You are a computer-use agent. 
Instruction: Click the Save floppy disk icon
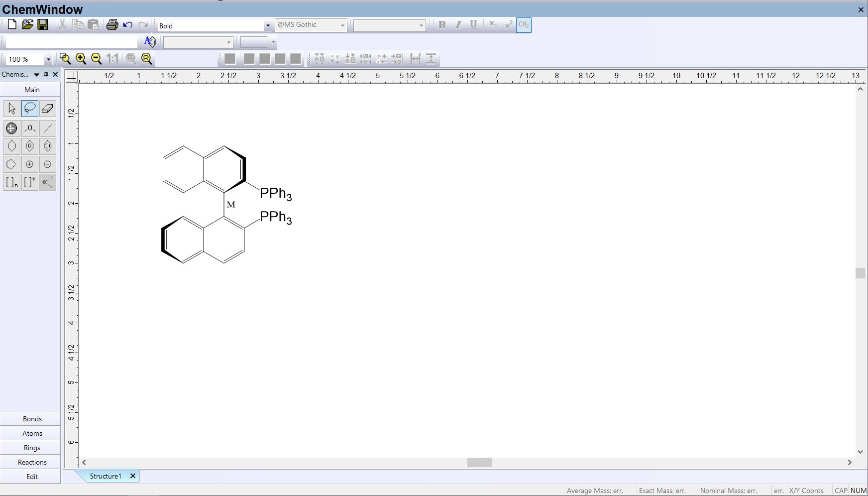(x=43, y=25)
